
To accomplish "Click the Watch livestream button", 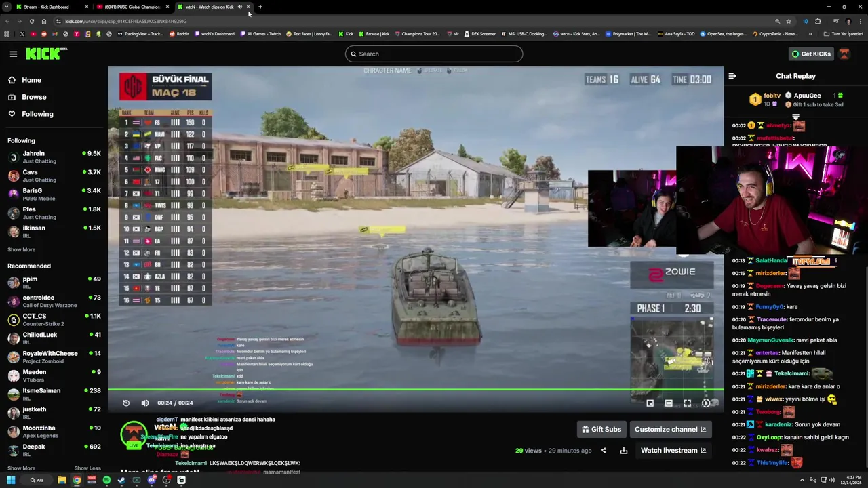I will point(673,450).
